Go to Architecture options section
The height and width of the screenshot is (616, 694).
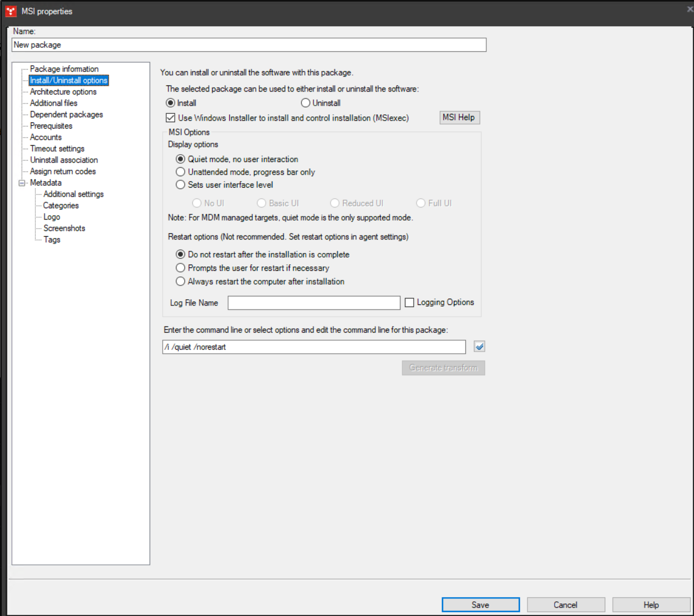(63, 92)
